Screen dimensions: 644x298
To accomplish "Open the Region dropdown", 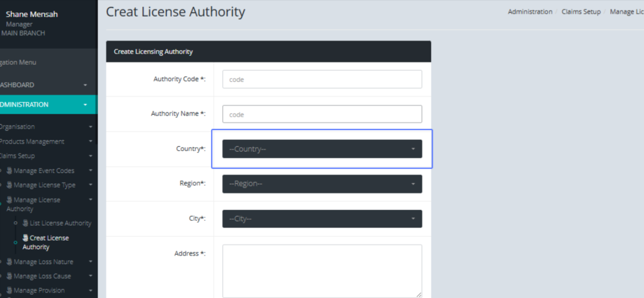I will pos(322,184).
